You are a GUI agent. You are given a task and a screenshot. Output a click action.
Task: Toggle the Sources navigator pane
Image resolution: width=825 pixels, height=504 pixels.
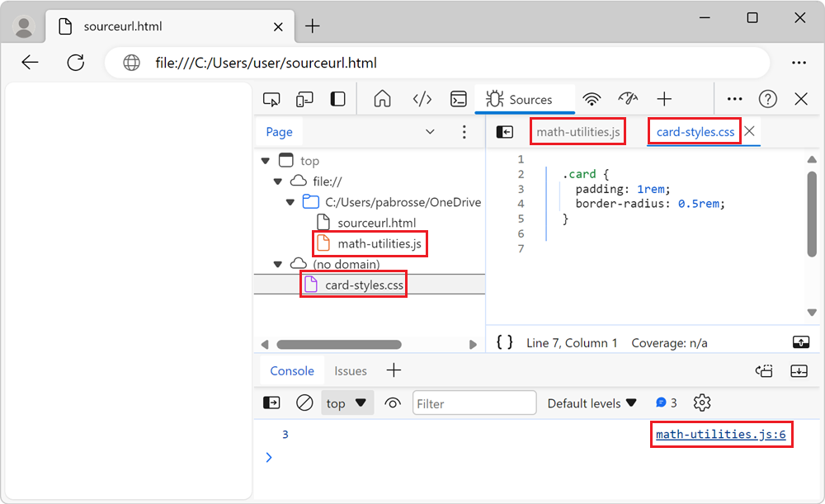[505, 132]
